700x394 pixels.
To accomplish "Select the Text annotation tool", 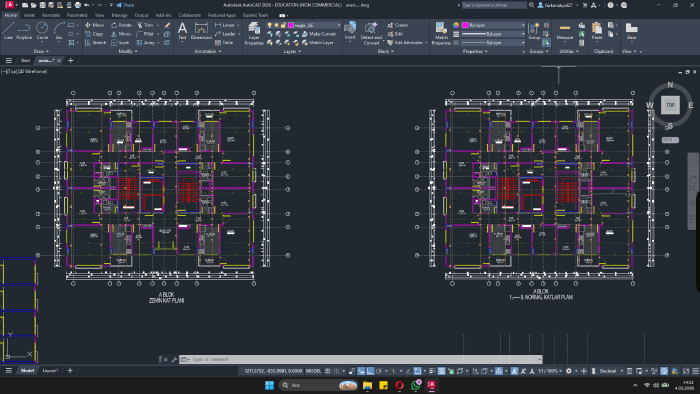I will pyautogui.click(x=182, y=31).
